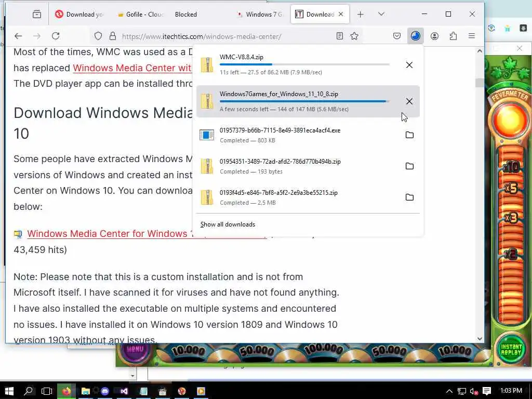Open File Explorer from the taskbar

tap(85, 391)
